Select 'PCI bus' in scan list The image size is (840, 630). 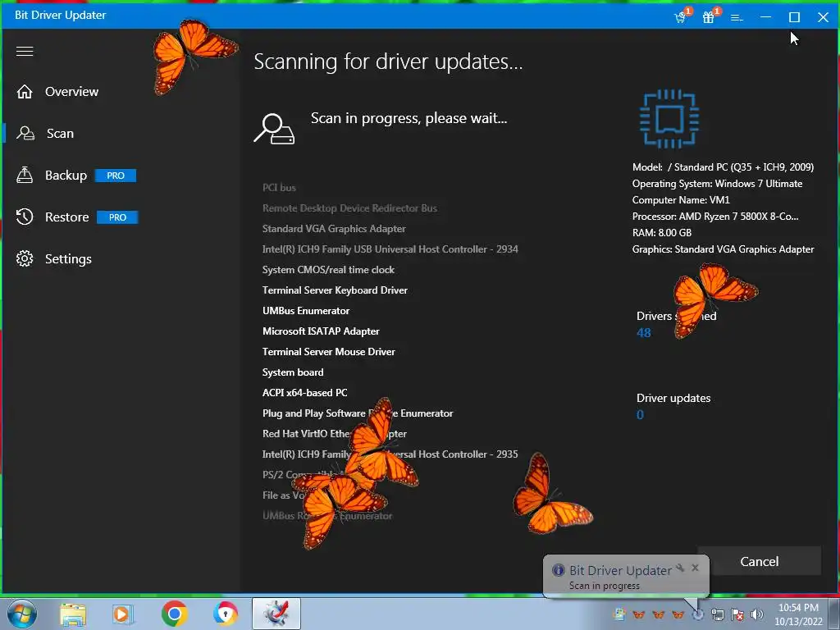279,188
